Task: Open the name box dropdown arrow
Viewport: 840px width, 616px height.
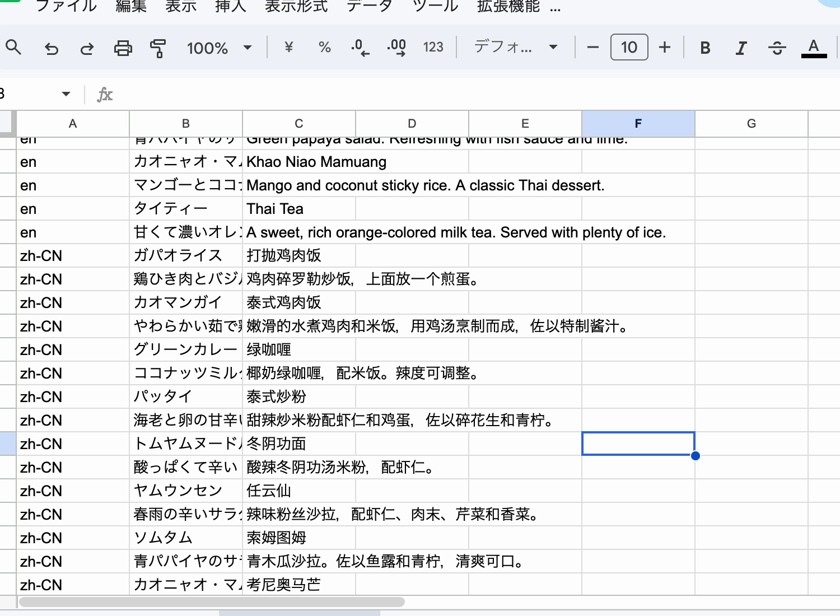Action: [x=66, y=94]
